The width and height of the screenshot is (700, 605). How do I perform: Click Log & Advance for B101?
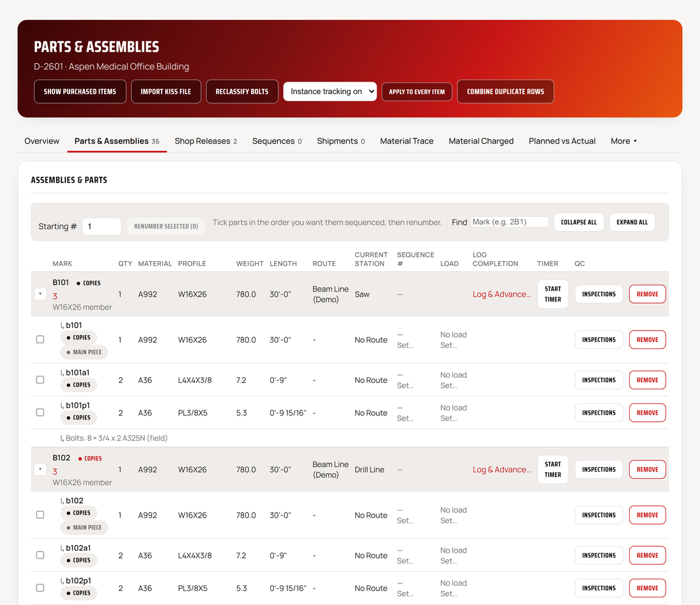[x=502, y=294]
